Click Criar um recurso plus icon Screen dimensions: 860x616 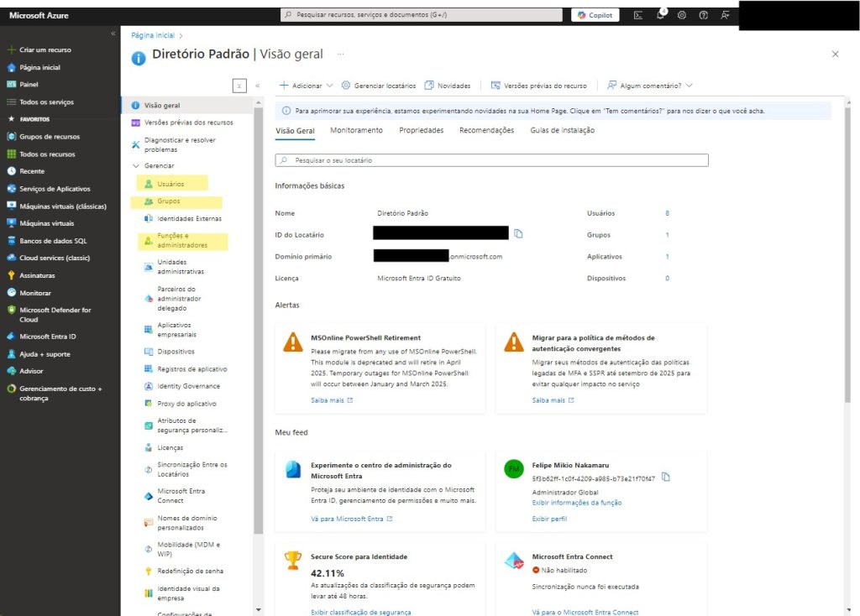click(11, 50)
